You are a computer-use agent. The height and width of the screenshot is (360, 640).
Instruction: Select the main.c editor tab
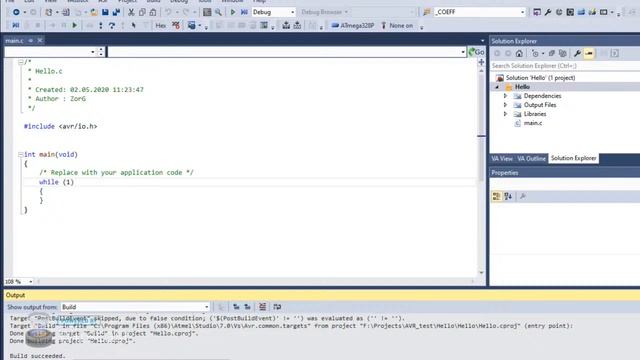[14, 41]
